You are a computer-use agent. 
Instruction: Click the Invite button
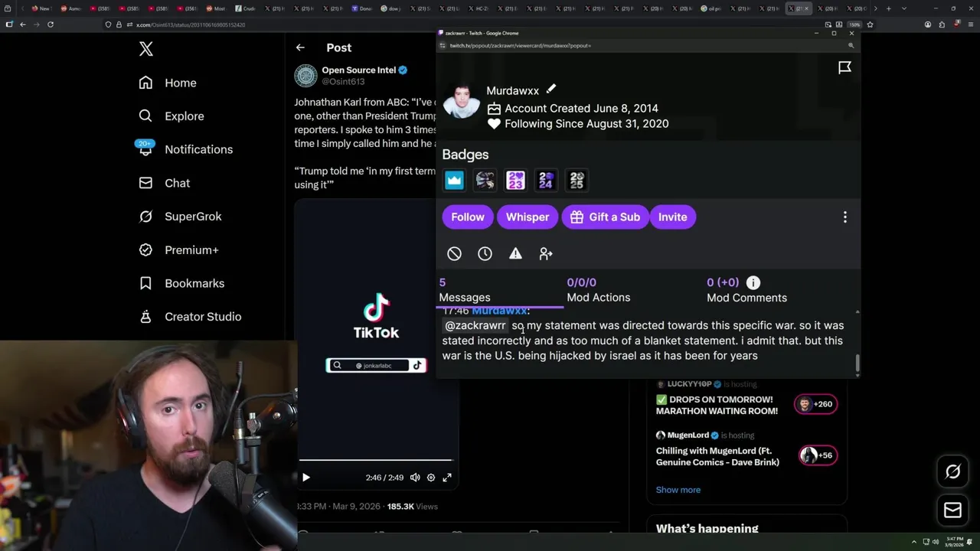[673, 217]
